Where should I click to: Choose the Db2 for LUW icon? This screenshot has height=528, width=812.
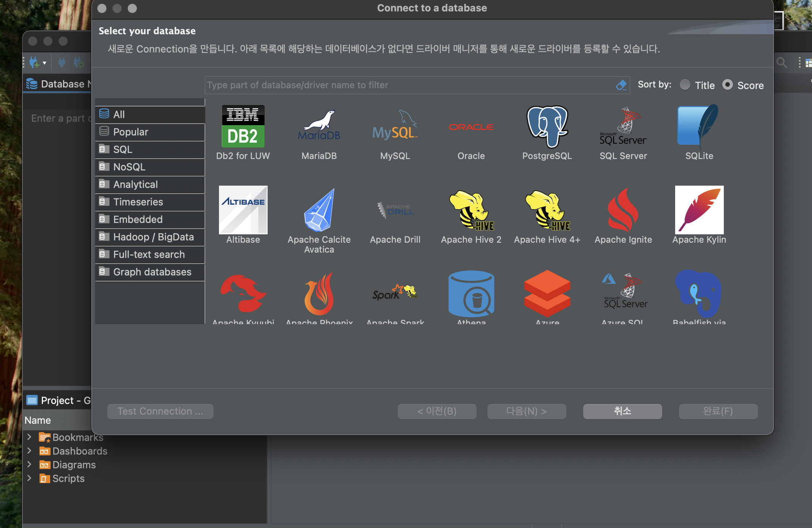click(x=243, y=127)
